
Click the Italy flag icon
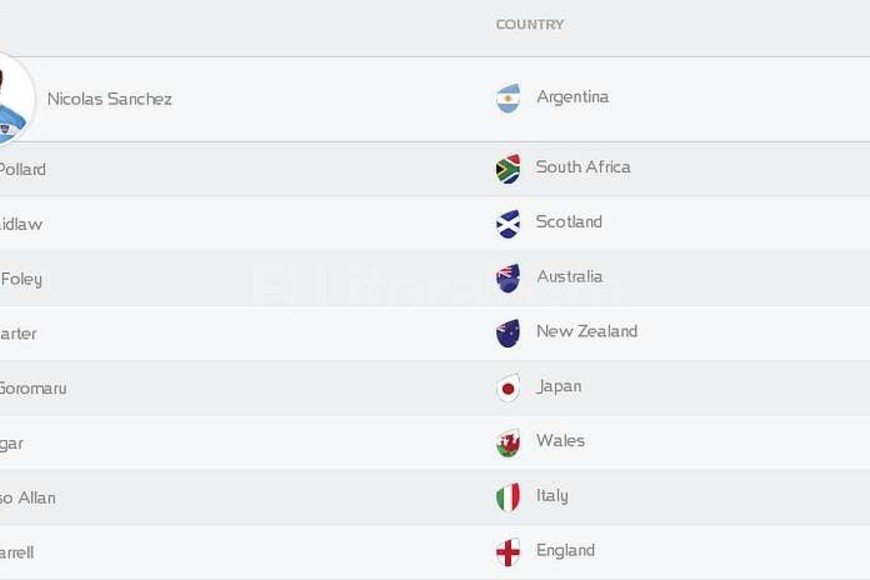point(508,497)
